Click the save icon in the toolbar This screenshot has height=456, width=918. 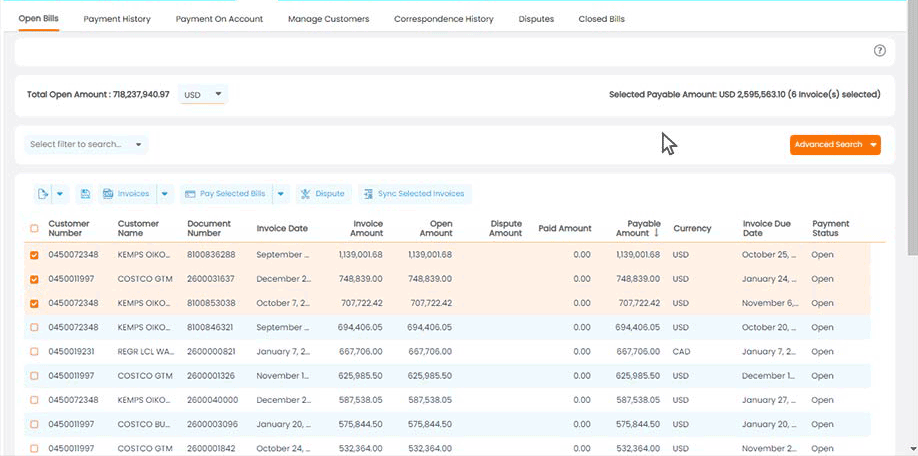(x=86, y=194)
